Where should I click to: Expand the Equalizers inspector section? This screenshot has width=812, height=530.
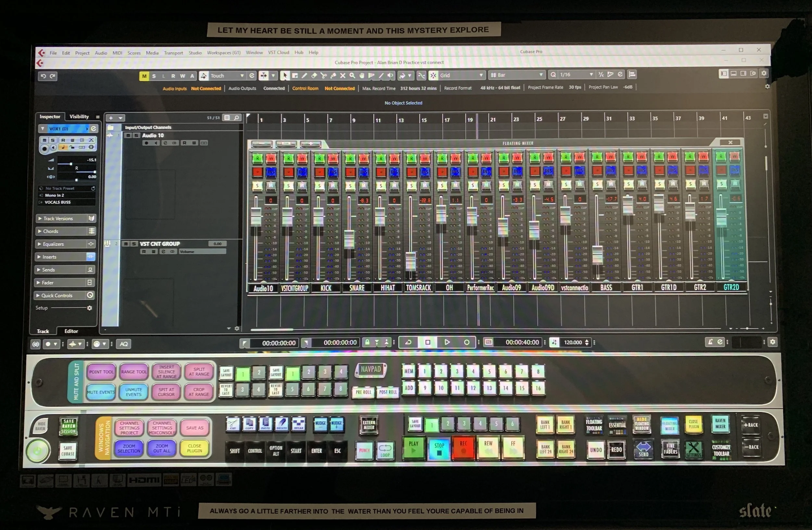coord(53,244)
